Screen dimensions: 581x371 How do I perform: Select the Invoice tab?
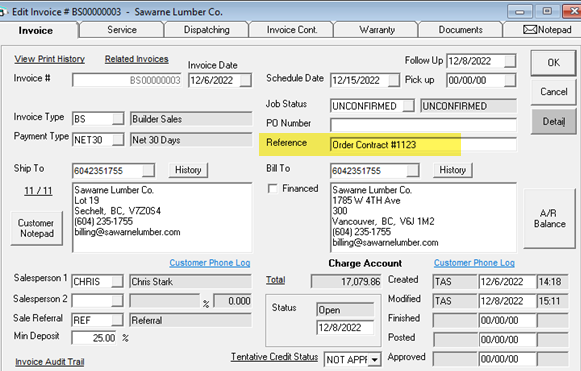tap(36, 30)
